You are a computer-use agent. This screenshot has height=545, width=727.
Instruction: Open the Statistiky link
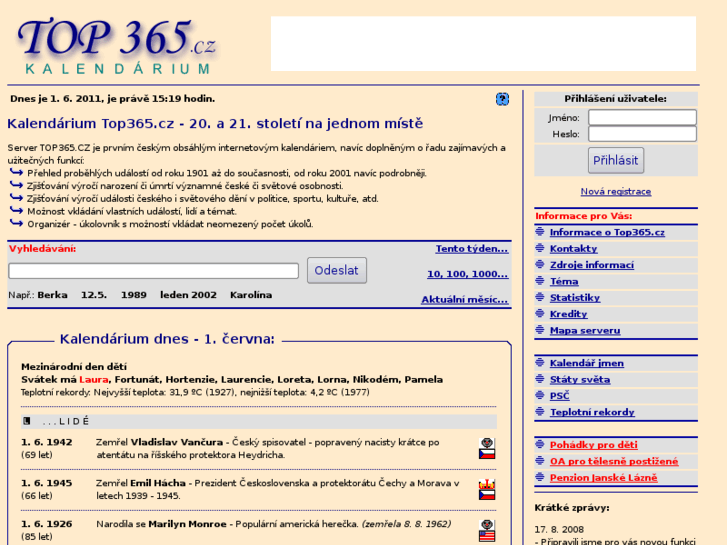click(x=575, y=298)
